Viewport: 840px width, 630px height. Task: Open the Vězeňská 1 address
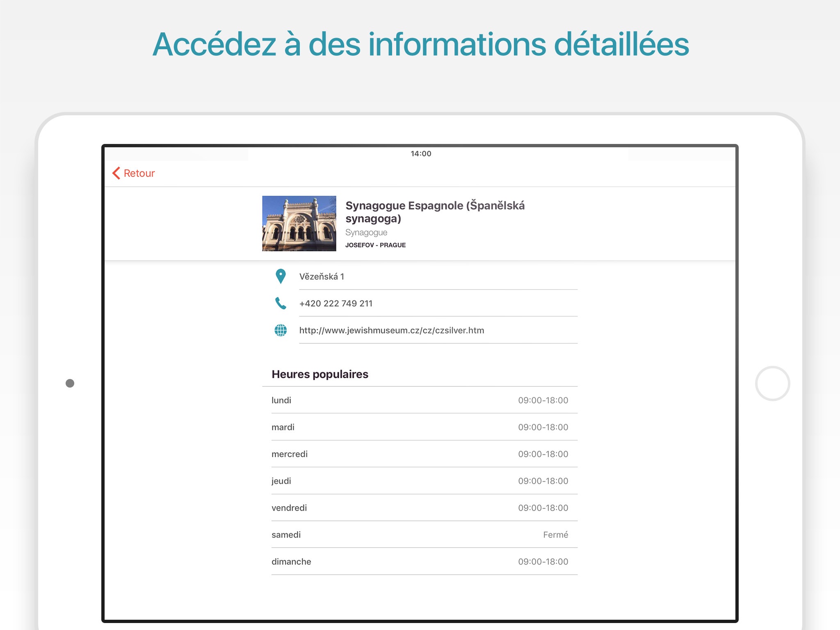pos(322,277)
